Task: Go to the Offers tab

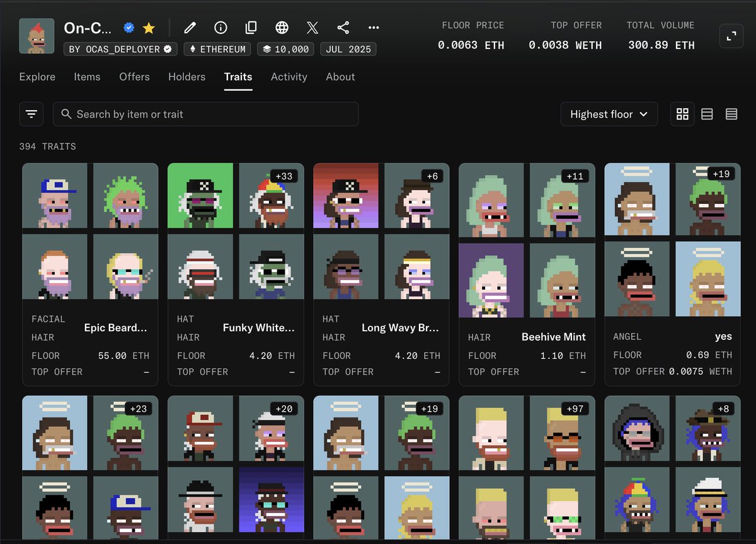Action: click(134, 77)
